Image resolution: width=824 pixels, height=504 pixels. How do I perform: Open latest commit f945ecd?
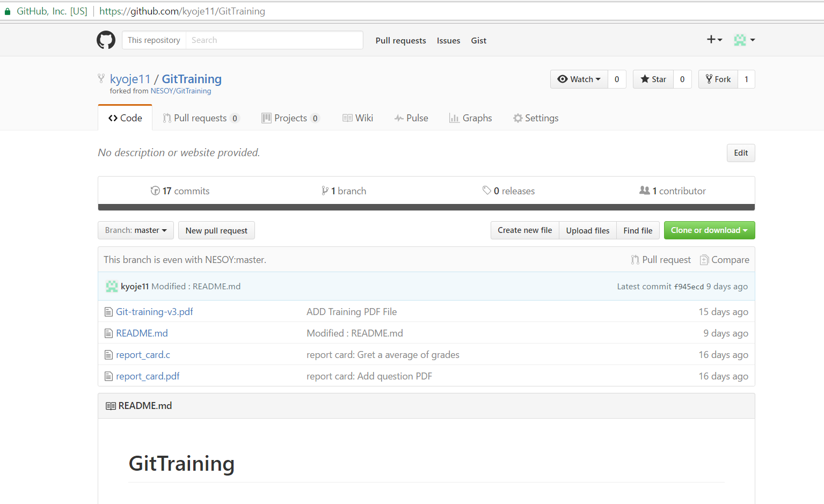click(x=689, y=287)
